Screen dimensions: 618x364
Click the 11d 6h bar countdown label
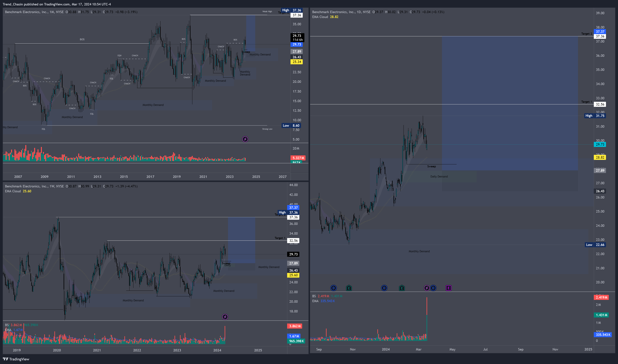pos(297,40)
